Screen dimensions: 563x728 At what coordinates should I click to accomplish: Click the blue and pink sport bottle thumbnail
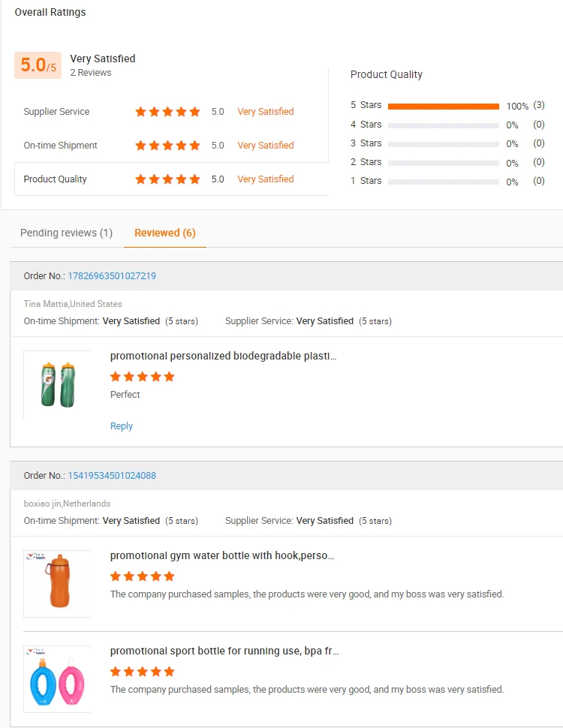click(x=57, y=679)
